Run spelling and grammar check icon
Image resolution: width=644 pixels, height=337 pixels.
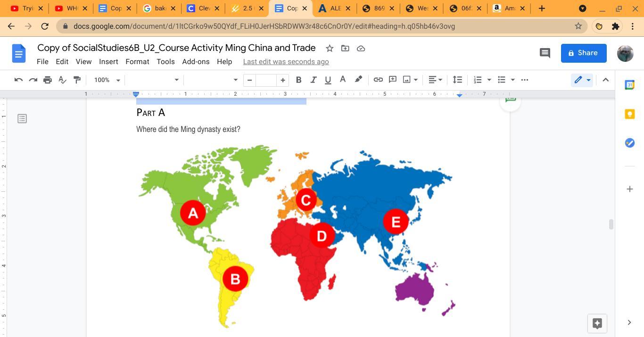pyautogui.click(x=62, y=80)
